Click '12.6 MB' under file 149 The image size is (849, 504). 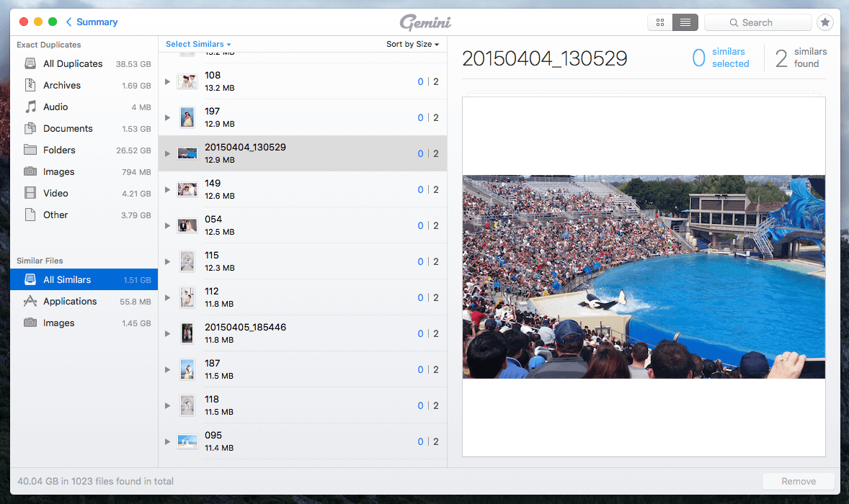click(219, 196)
